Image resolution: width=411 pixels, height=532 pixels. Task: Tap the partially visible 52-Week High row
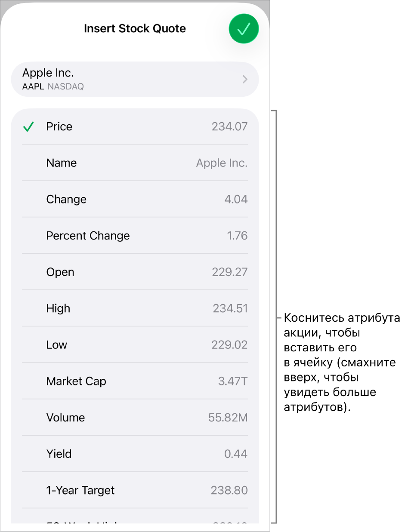(x=135, y=516)
